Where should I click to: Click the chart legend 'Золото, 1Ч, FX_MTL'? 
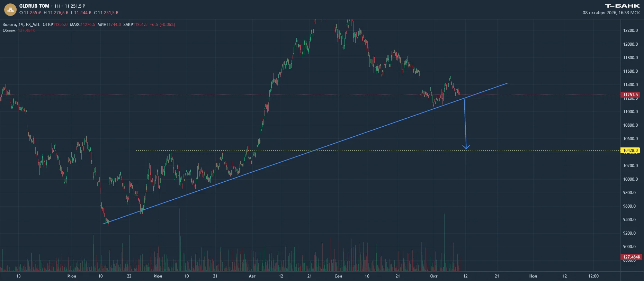(21, 25)
